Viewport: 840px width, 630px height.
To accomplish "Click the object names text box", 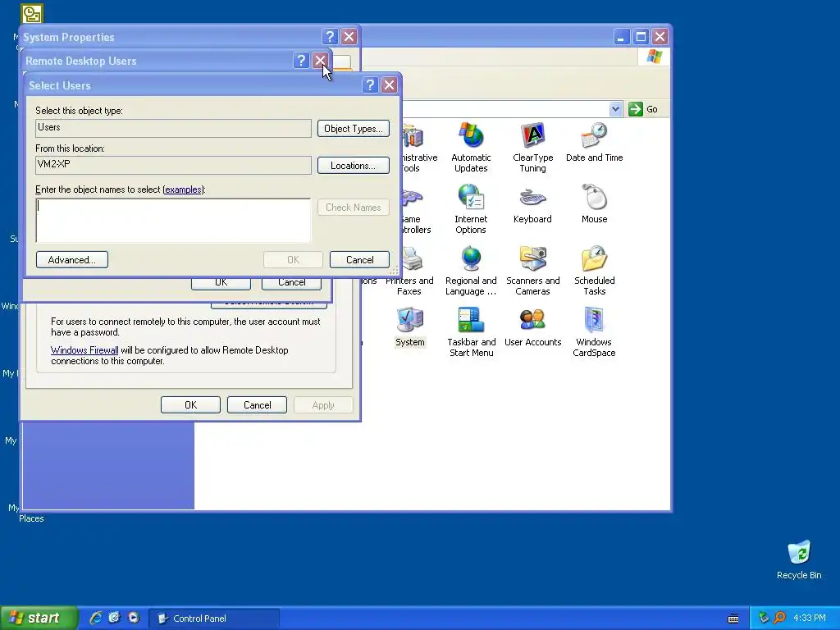I will point(173,220).
